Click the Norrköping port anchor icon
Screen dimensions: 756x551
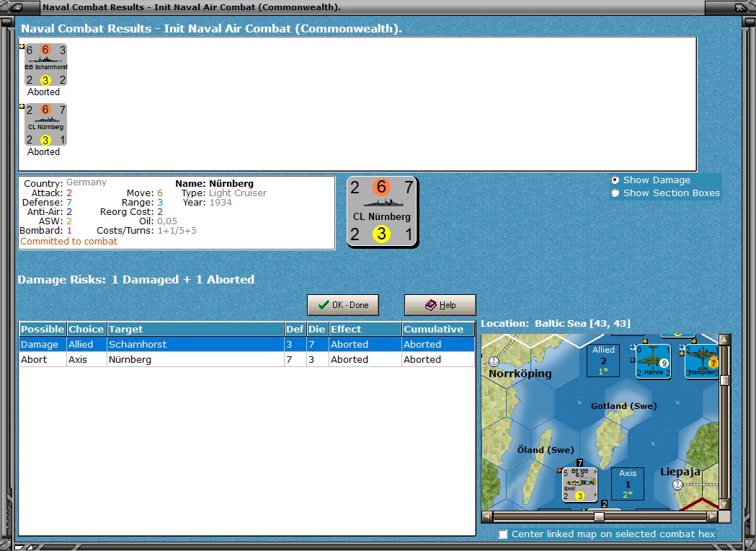tap(494, 361)
